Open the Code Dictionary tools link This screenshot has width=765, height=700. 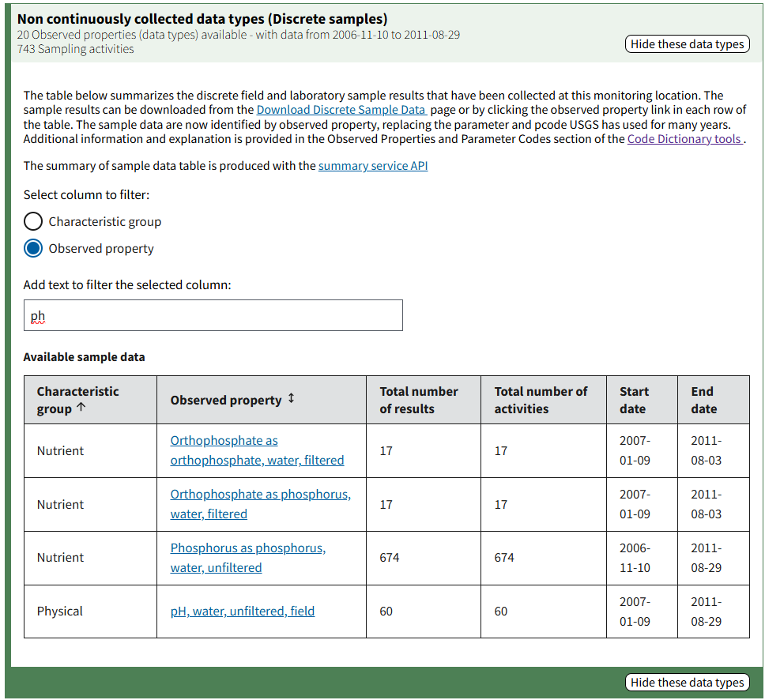pos(685,139)
